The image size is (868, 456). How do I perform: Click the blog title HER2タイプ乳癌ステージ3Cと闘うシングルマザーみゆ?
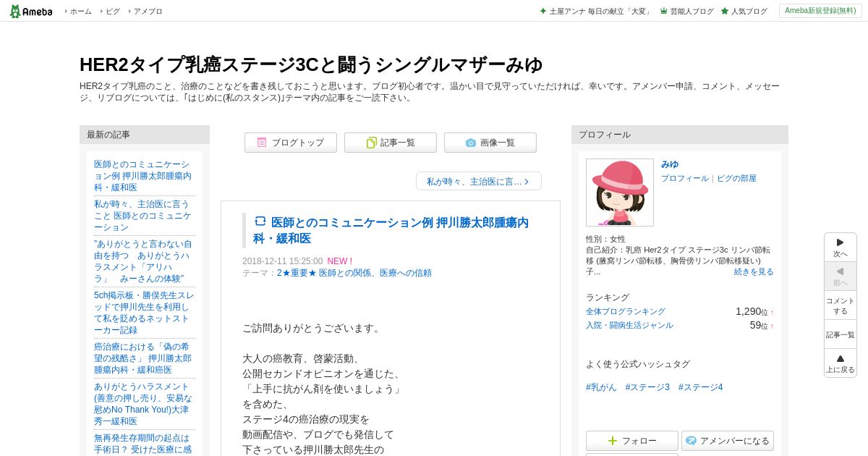[x=311, y=64]
